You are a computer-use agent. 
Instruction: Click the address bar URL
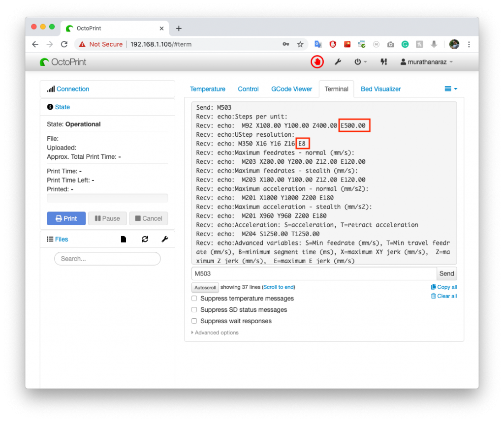(161, 44)
